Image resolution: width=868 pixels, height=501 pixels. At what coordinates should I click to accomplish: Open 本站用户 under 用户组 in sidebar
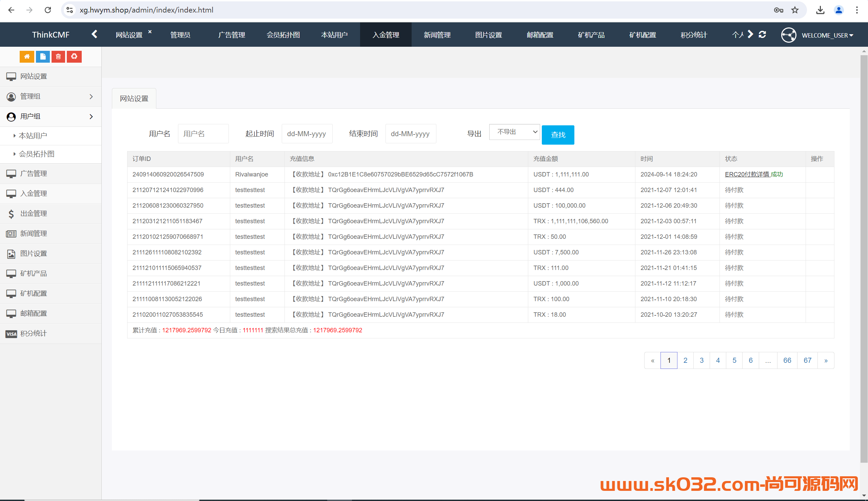click(51, 136)
